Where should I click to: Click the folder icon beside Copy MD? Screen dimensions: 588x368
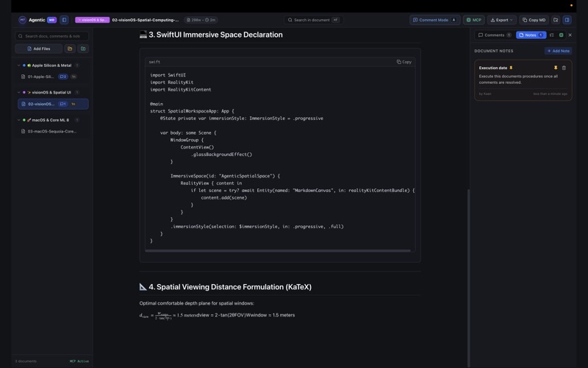tap(556, 20)
